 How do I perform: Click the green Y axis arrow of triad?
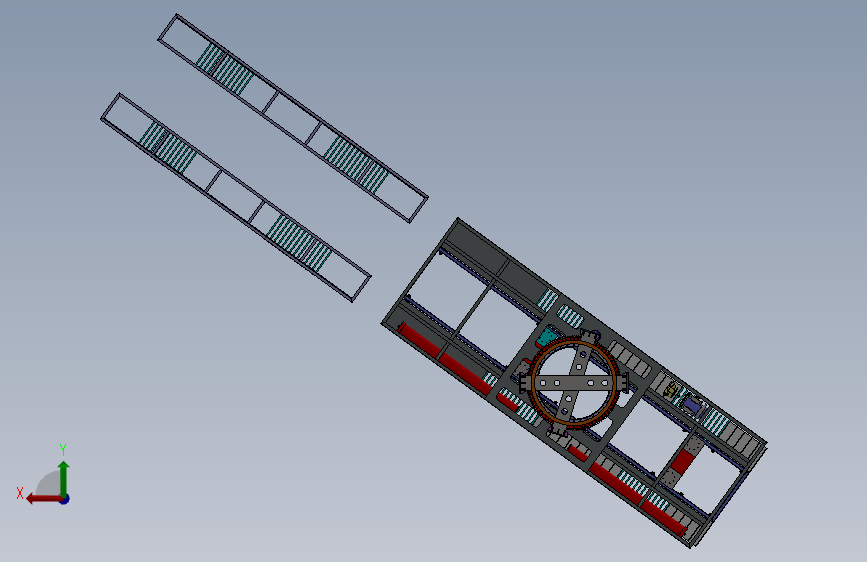[x=64, y=478]
